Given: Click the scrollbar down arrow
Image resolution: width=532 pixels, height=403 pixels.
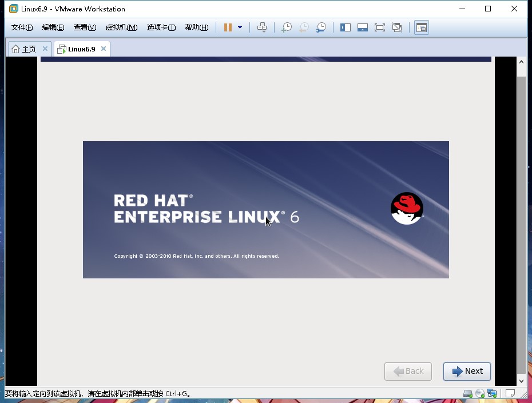Looking at the screenshot, I should (x=521, y=381).
